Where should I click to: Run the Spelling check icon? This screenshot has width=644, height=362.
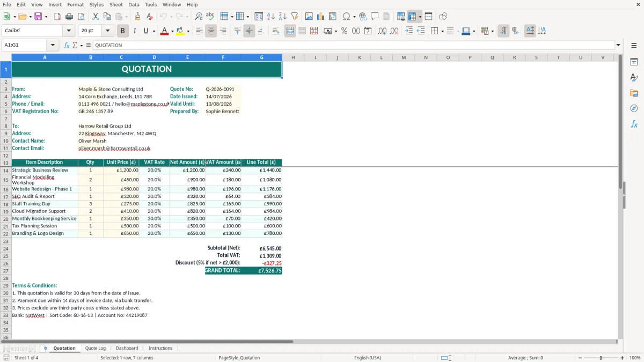(x=210, y=17)
